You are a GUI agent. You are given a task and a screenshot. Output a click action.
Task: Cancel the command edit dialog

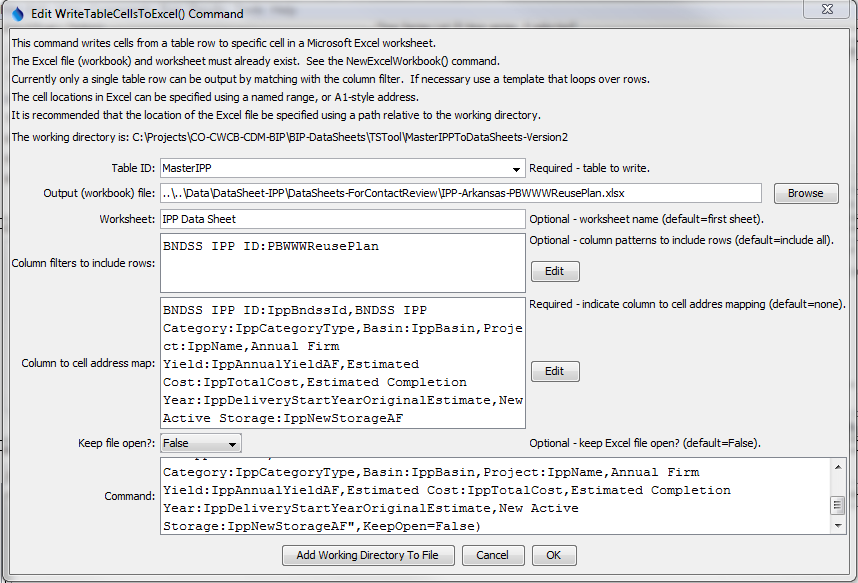point(492,555)
